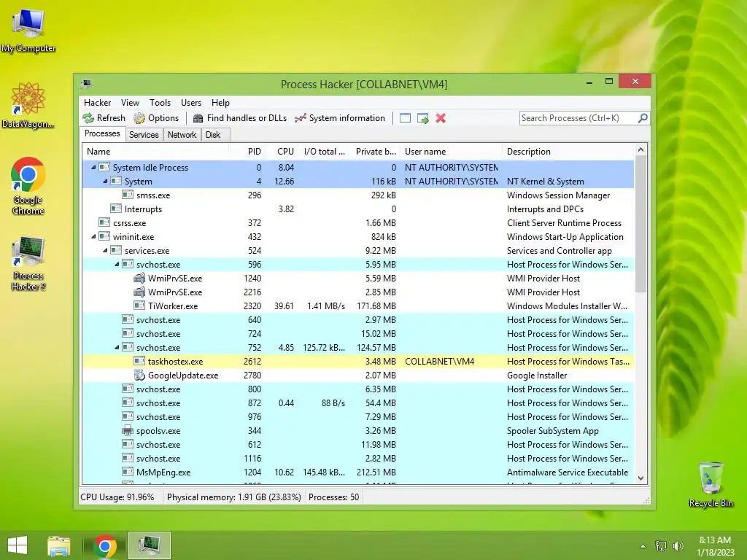The width and height of the screenshot is (747, 560).
Task: Click Process Hacker taskbar button
Action: click(149, 545)
